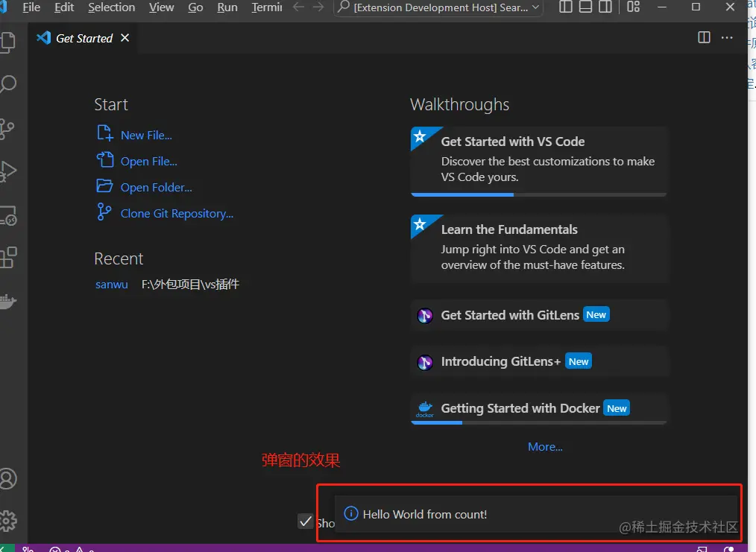Toggle show welcome page on startup checkbox
Viewport: 756px width, 552px height.
[x=305, y=521]
